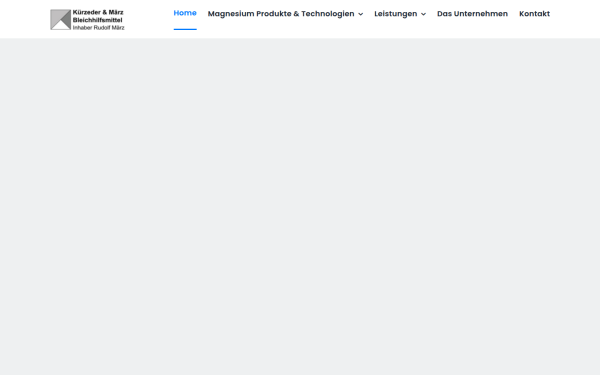Screen dimensions: 600x375
Task: Open Magnesium Produkte & Technologien menu
Action: (281, 14)
